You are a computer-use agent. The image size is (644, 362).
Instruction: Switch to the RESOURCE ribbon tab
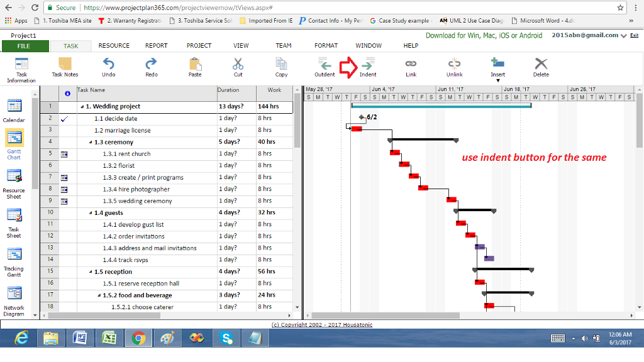pos(113,45)
